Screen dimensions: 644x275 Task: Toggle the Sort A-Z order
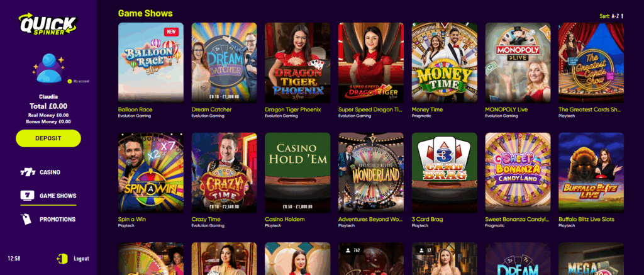[612, 16]
